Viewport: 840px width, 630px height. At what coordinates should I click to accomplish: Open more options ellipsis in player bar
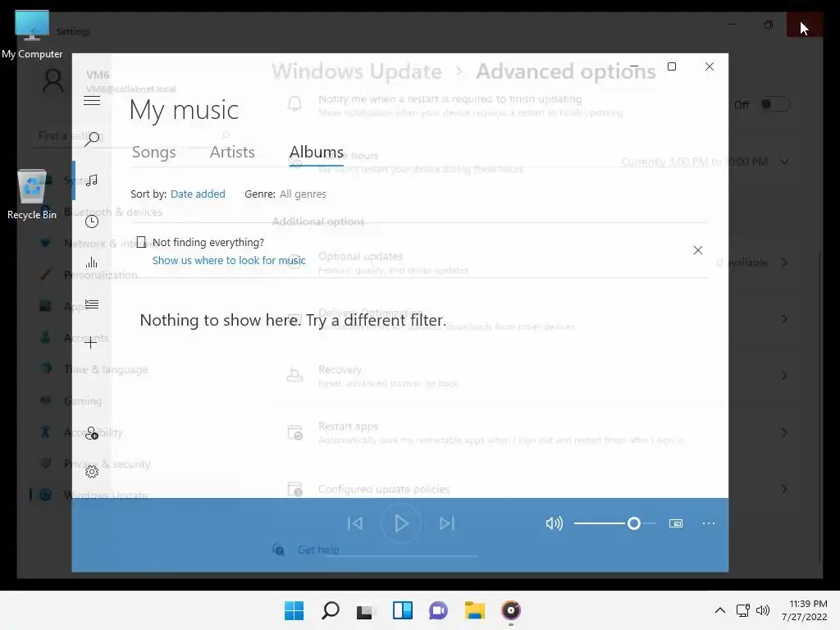tap(709, 523)
